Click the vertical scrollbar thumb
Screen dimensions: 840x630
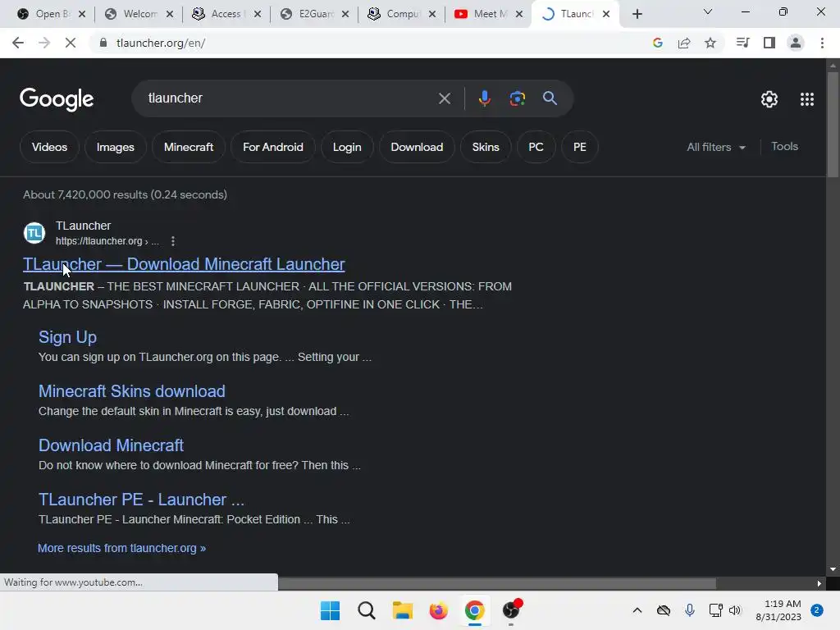click(x=833, y=125)
